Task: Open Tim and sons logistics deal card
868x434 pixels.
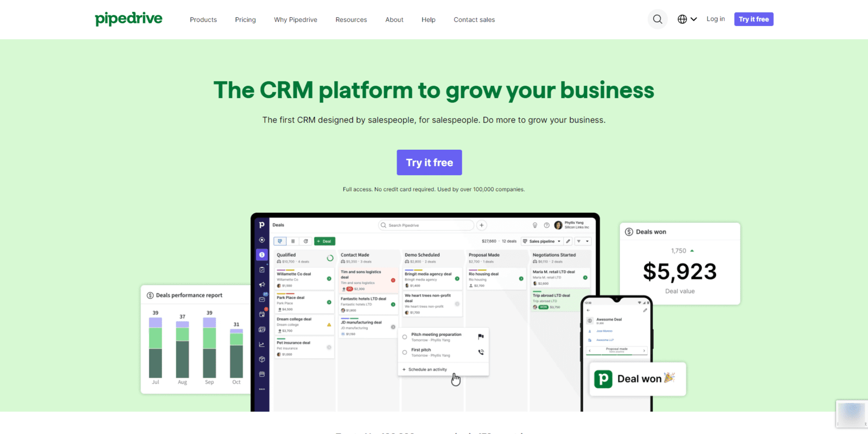Action: click(x=368, y=280)
